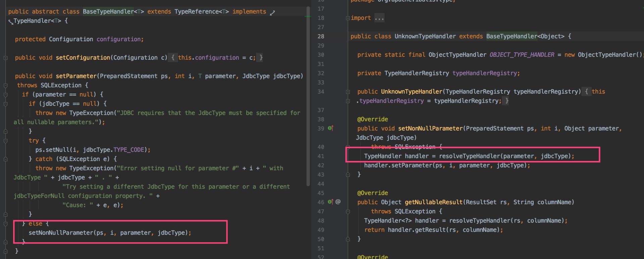644x259 pixels.
Task: Click fold end marker at line 50
Action: [348, 239]
